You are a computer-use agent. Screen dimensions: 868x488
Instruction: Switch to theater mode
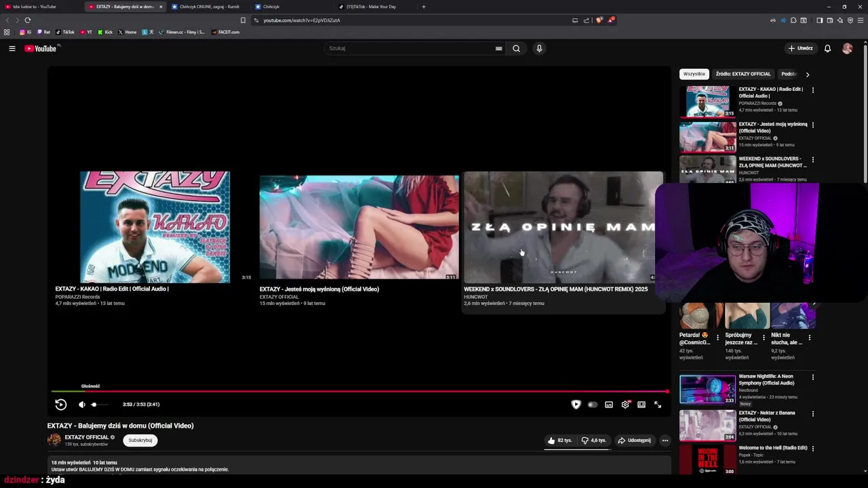click(642, 405)
